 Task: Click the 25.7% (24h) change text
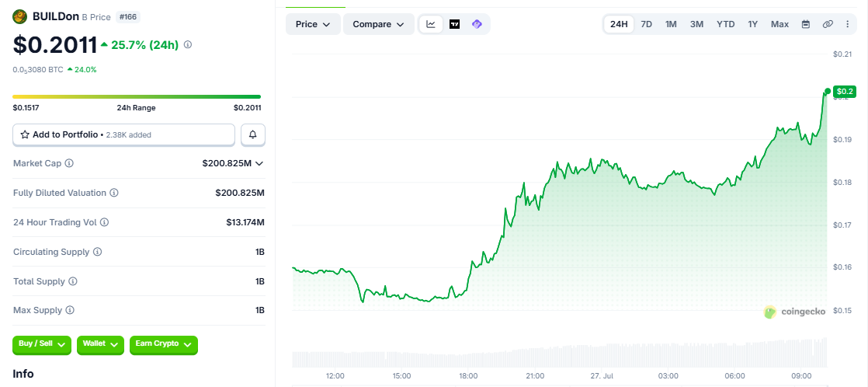point(145,45)
